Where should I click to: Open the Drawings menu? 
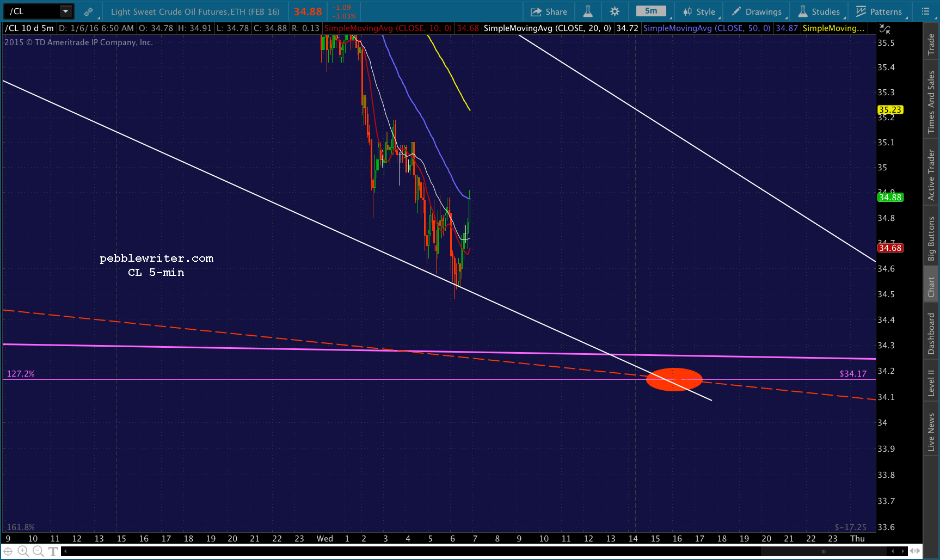click(757, 11)
